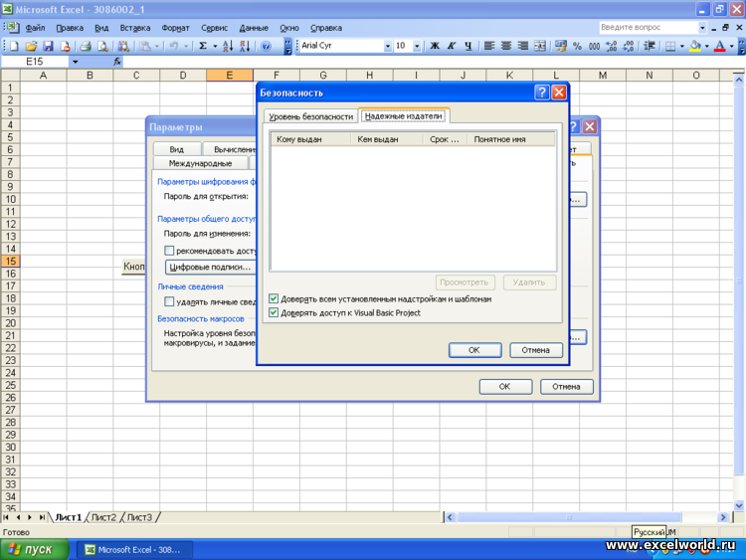Open the Правка menu
Screen dimensions: 746x560
[70, 28]
